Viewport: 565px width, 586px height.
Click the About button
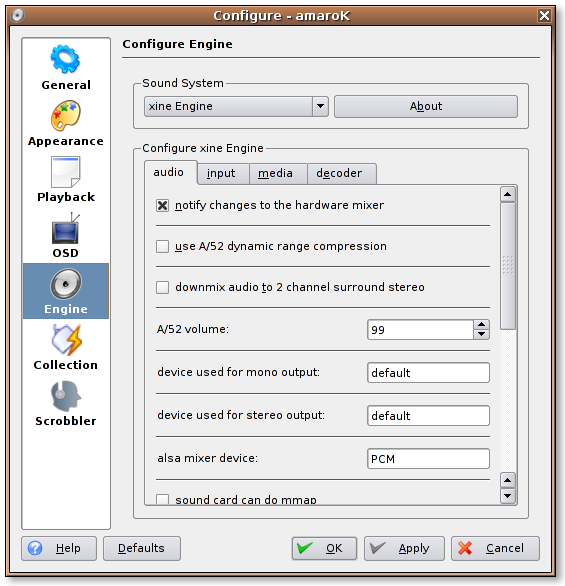pyautogui.click(x=426, y=107)
